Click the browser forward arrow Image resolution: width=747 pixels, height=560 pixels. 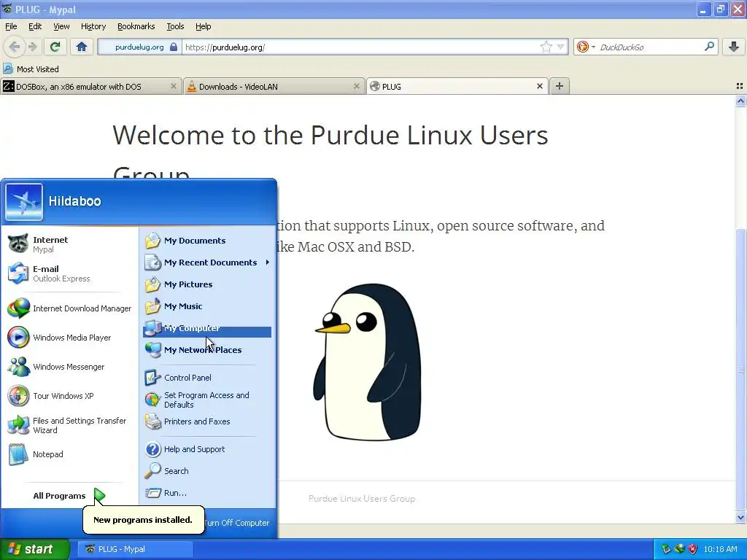(x=32, y=47)
